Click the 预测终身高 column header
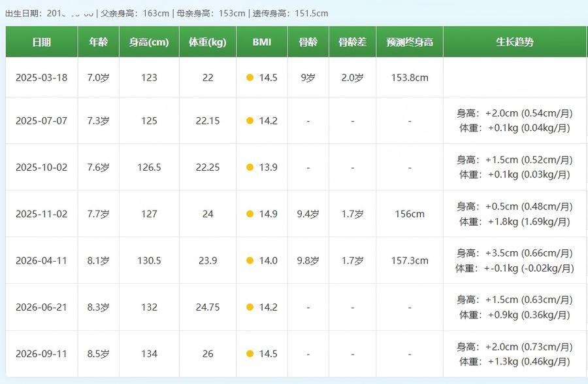Viewport: 588px width, 384px height. pyautogui.click(x=410, y=42)
